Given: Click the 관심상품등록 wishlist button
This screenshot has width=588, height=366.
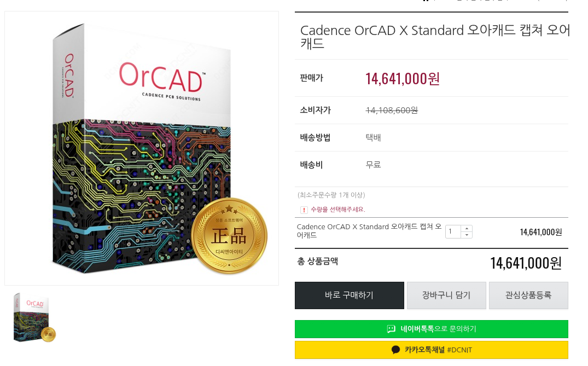Looking at the screenshot, I should point(528,295).
